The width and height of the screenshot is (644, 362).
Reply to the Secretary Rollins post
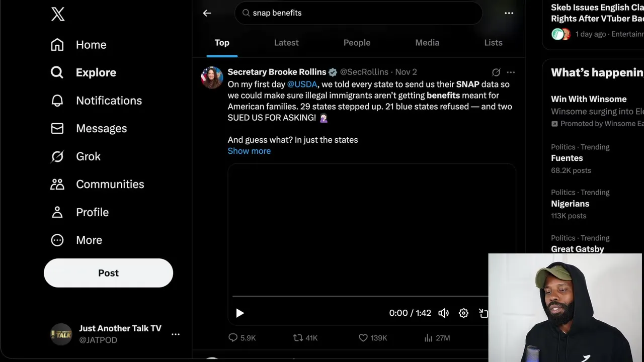233,338
